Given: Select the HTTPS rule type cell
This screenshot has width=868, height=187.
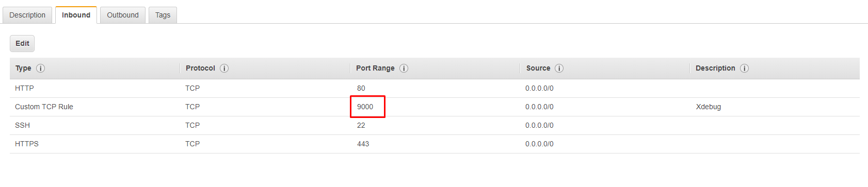Looking at the screenshot, I should (27, 144).
